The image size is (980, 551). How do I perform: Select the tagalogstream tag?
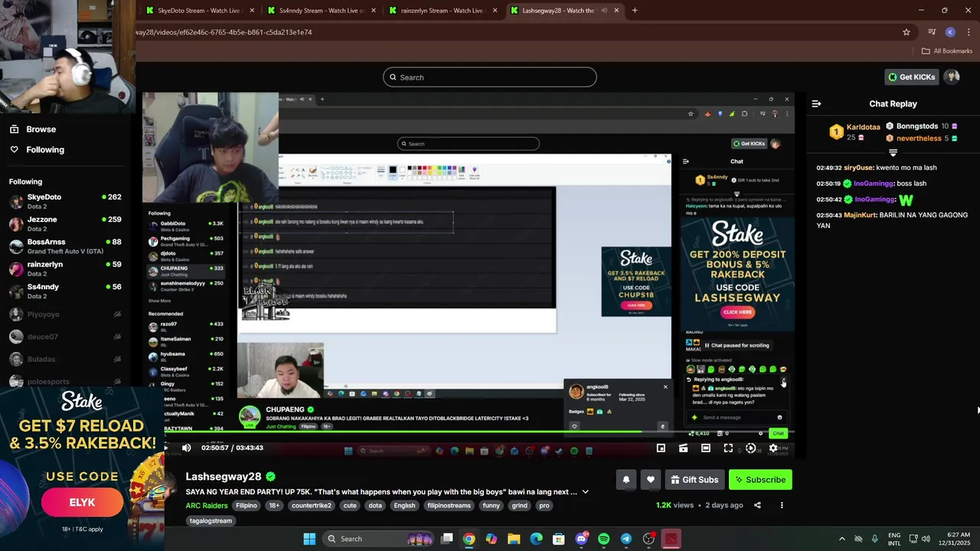pyautogui.click(x=211, y=521)
